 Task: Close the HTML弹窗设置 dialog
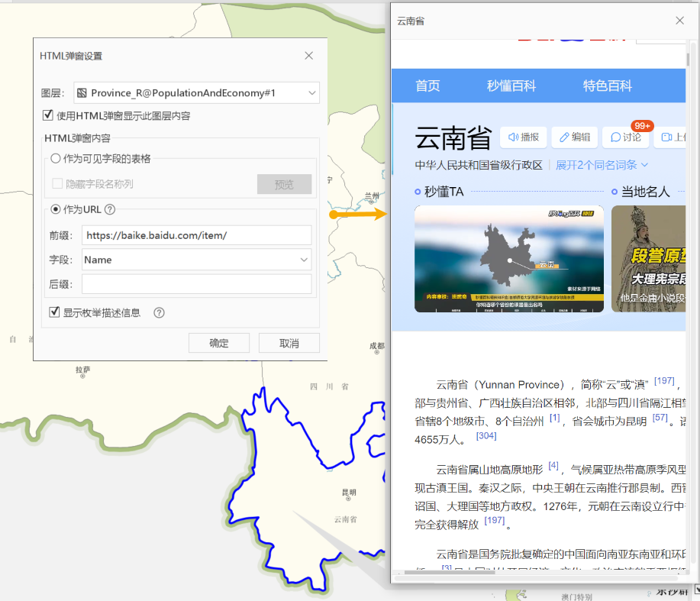(308, 56)
